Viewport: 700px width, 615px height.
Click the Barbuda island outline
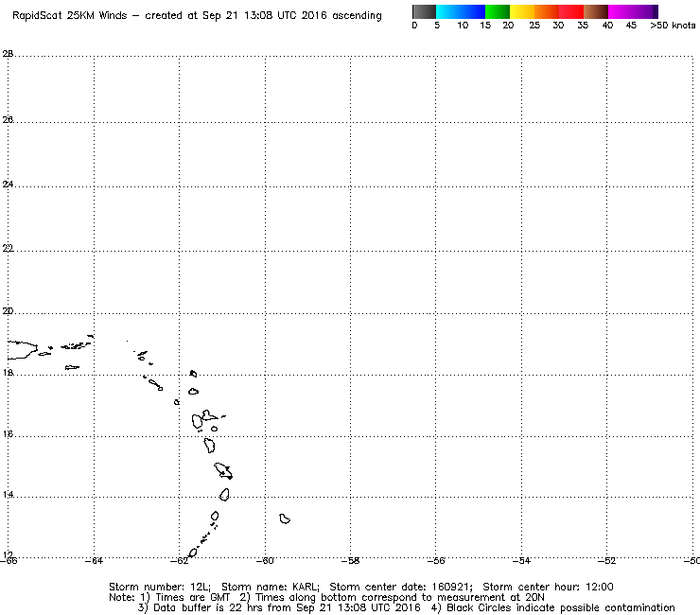click(193, 374)
